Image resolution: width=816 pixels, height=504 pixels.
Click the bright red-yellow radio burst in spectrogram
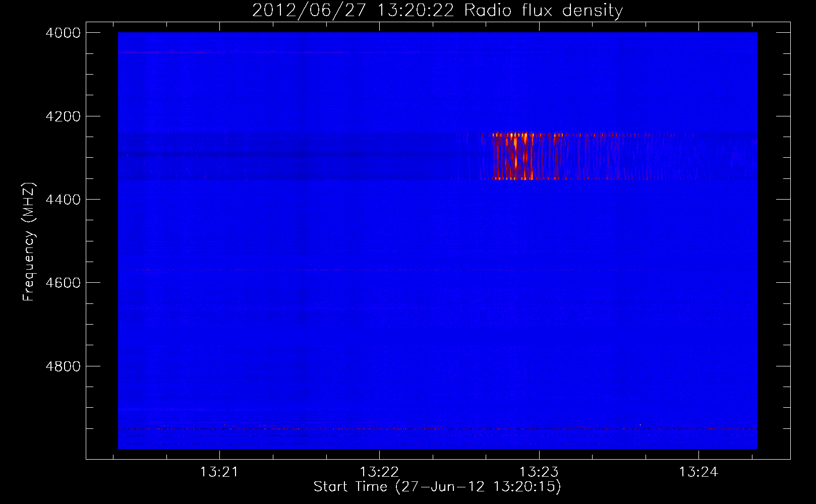[x=514, y=156]
